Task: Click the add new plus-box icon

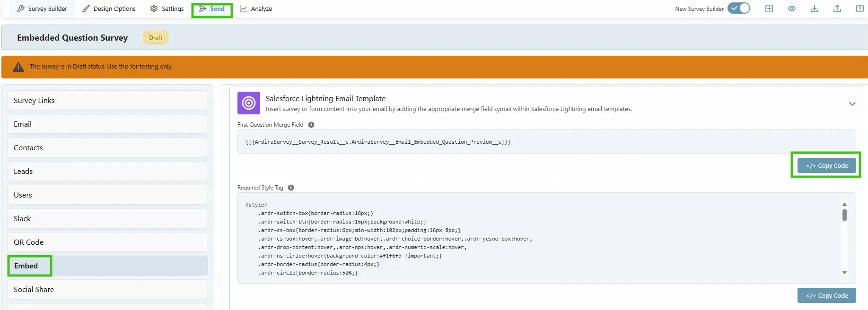Action: (769, 9)
